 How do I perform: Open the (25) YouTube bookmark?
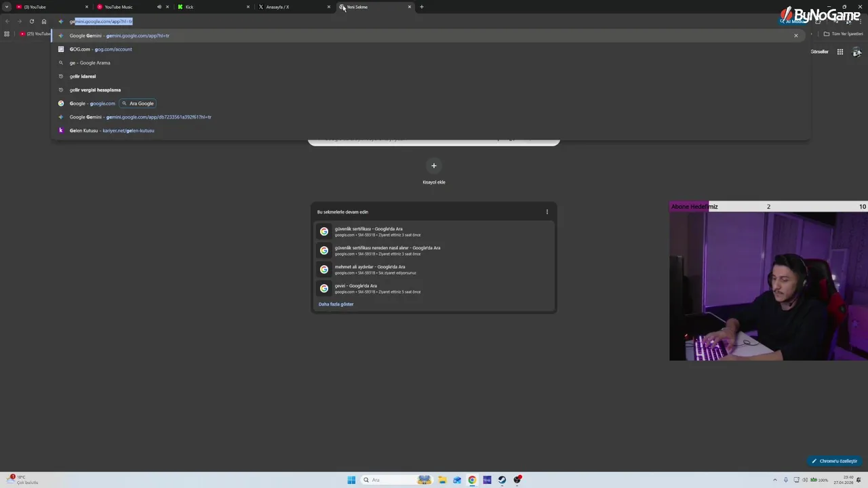[35, 34]
